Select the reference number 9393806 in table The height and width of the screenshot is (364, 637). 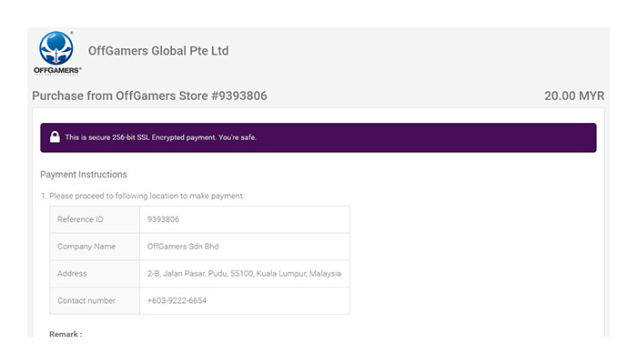click(164, 219)
